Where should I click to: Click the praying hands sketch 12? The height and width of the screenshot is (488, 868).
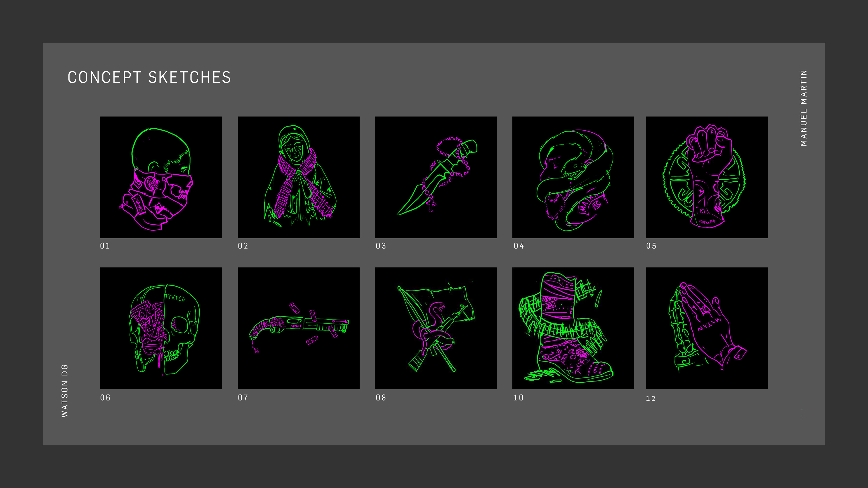coord(707,328)
